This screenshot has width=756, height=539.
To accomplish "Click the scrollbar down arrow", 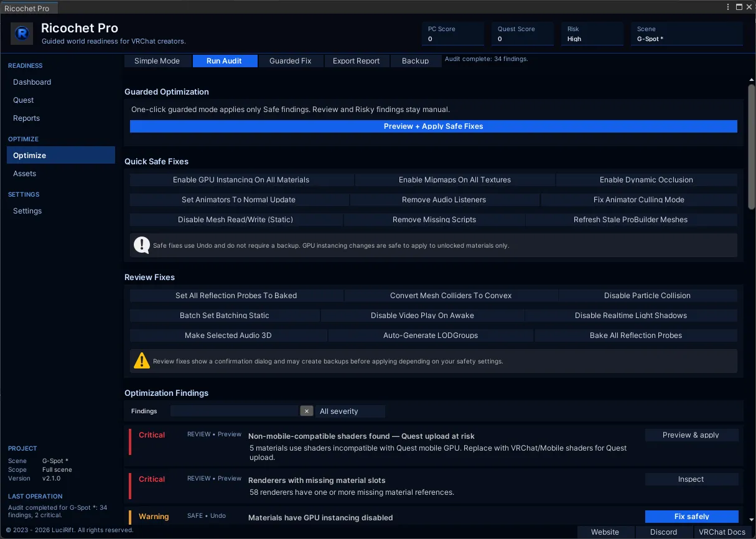I will [751, 520].
